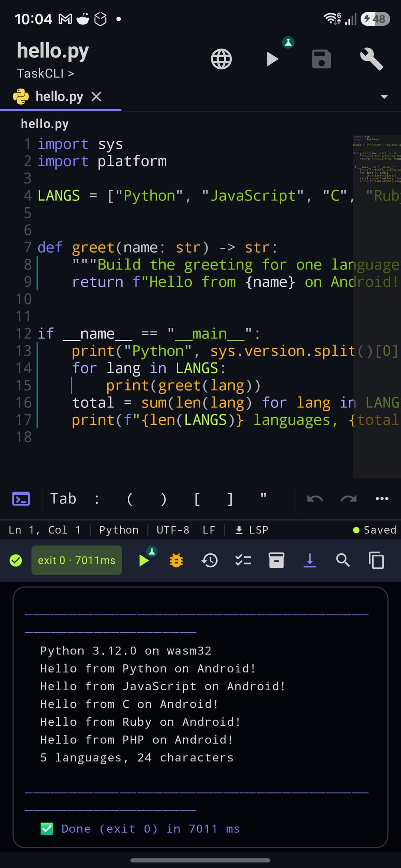This screenshot has height=868, width=401.
Task: Click 'Hello from Ruby on Android!' output
Action: pyautogui.click(x=140, y=722)
